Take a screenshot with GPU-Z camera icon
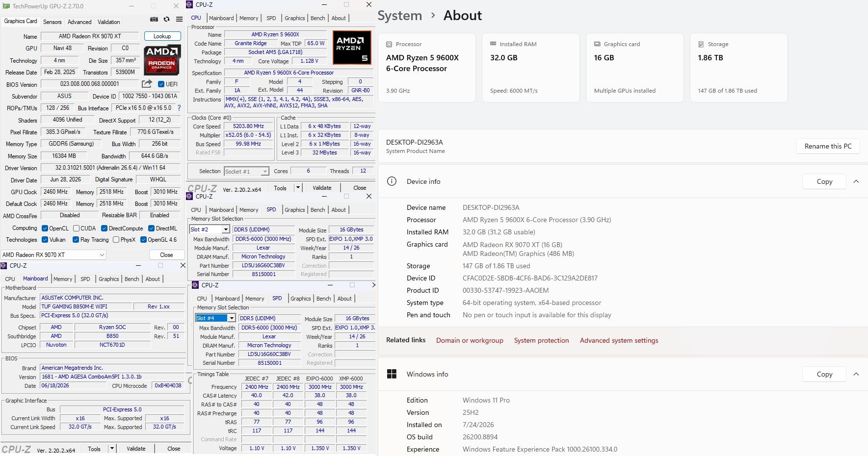This screenshot has width=868, height=456. click(154, 19)
